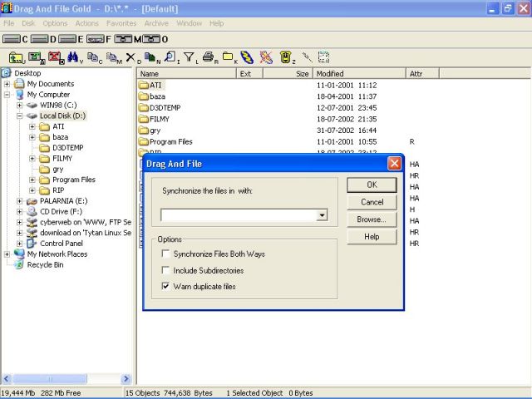
Task: Click the ATI folder icon in file list
Action: (x=144, y=85)
